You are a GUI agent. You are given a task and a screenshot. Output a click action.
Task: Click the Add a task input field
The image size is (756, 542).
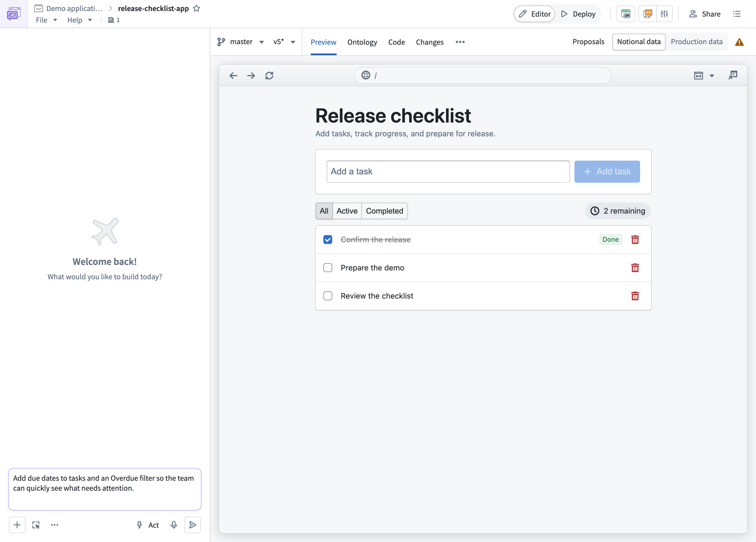[x=448, y=171]
